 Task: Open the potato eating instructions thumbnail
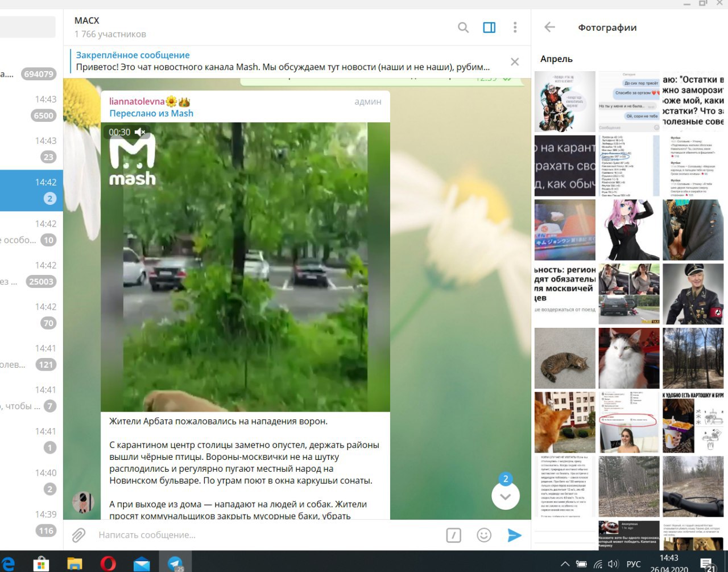(x=693, y=422)
